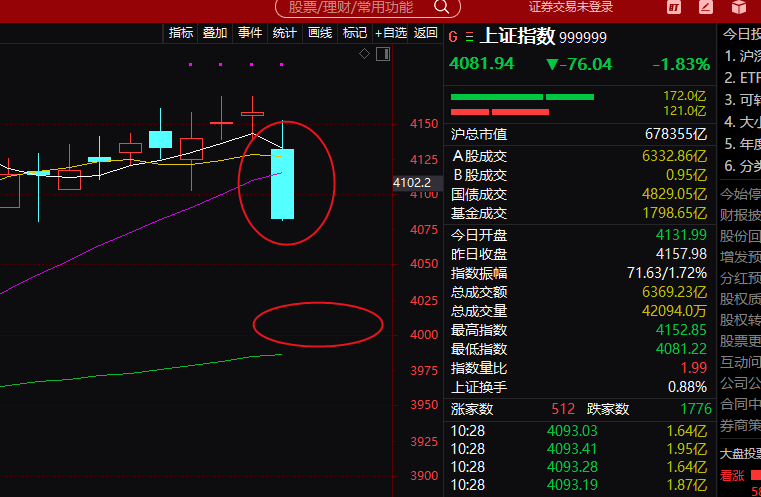Screen dimensions: 761x497
Task: Click the 返回 back button
Action: pyautogui.click(x=426, y=33)
